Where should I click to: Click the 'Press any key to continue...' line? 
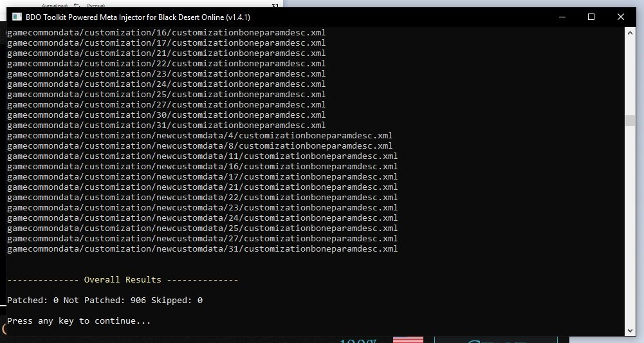tap(79, 320)
